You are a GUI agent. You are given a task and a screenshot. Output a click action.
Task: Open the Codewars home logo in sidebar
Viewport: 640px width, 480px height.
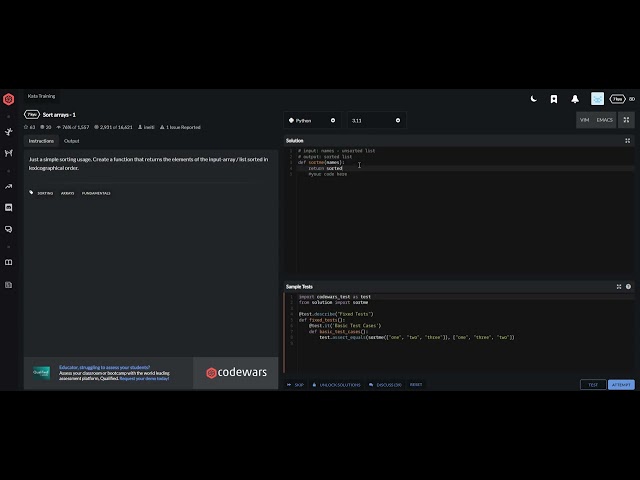tap(9, 99)
